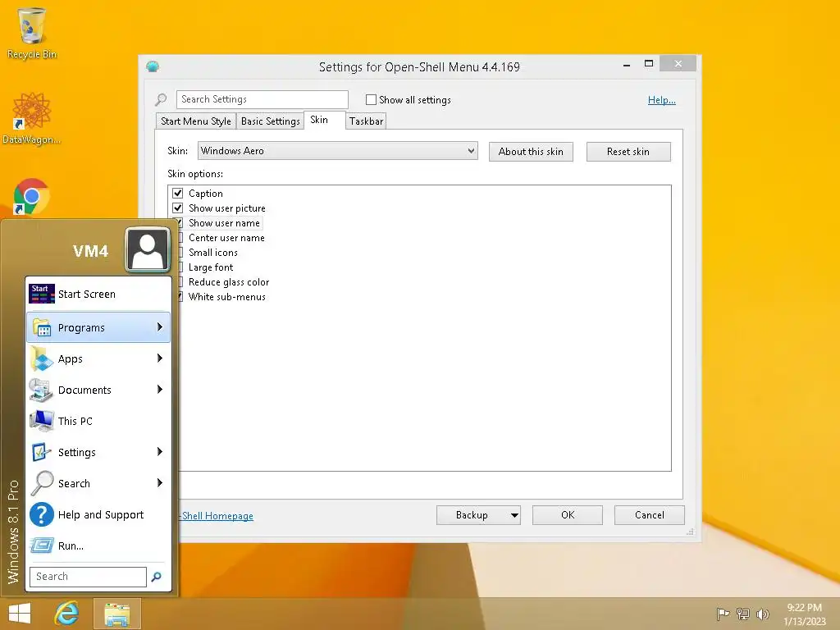
Task: Open File Explorer from taskbar
Action: pos(117,614)
